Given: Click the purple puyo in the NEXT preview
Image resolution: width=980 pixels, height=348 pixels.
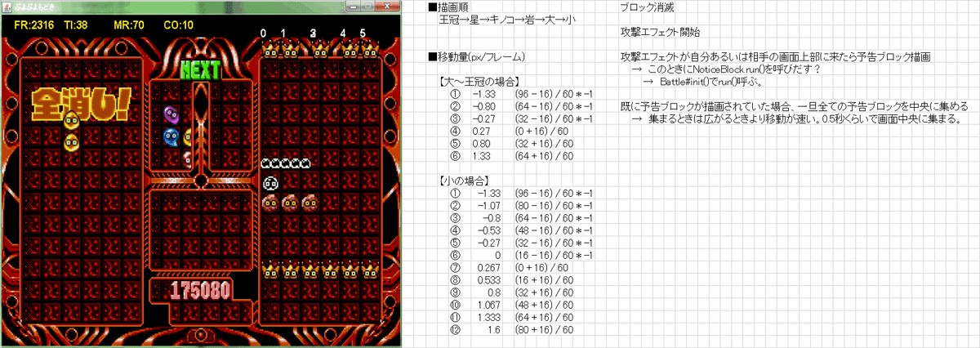Looking at the screenshot, I should coord(171,115).
